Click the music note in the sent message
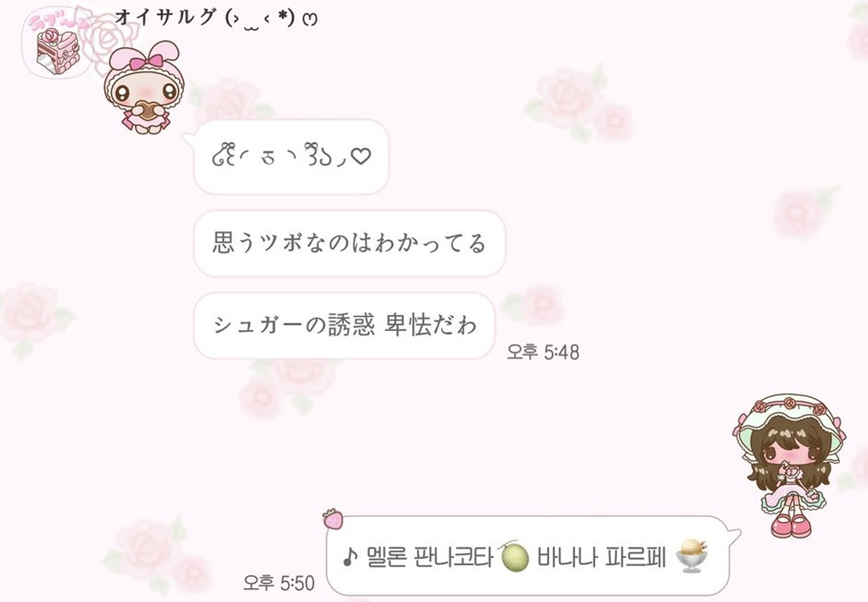This screenshot has height=602, width=868. pos(350,557)
